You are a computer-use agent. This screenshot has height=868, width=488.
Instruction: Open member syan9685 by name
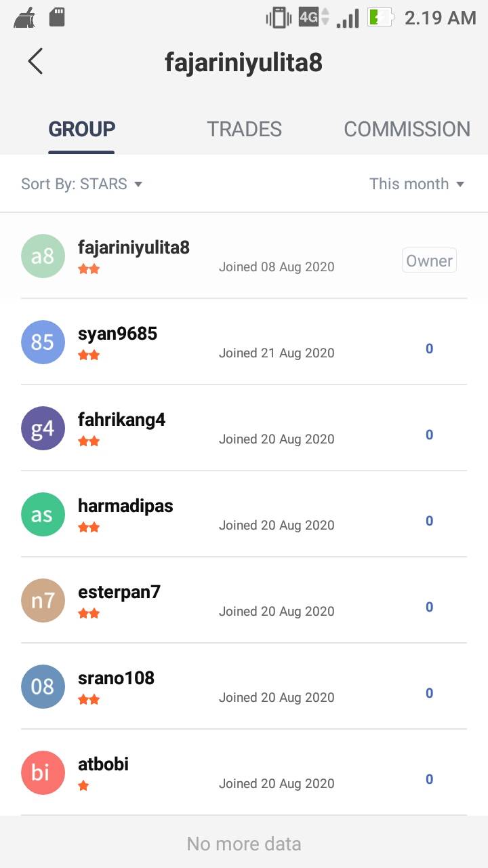pos(117,334)
